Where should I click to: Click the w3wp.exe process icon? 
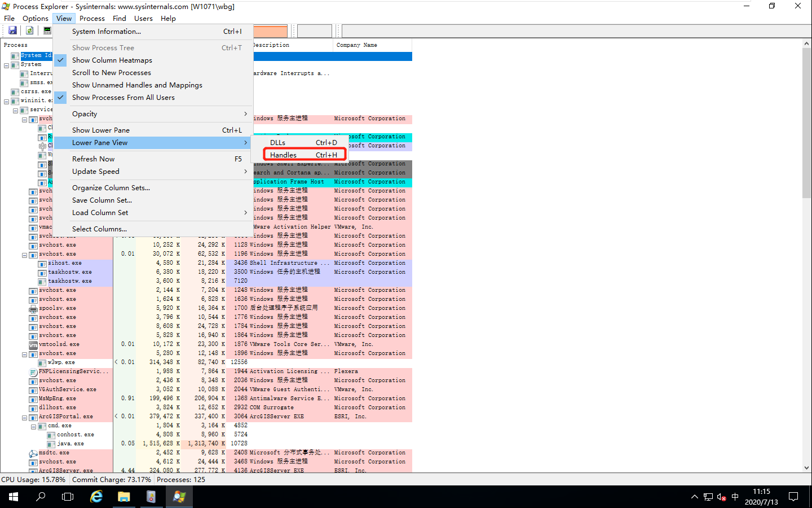[42, 362]
